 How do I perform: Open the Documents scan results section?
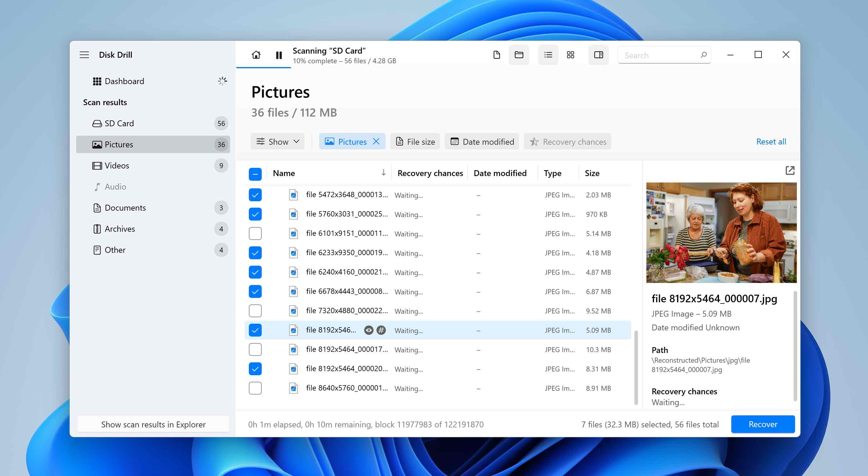pos(125,208)
